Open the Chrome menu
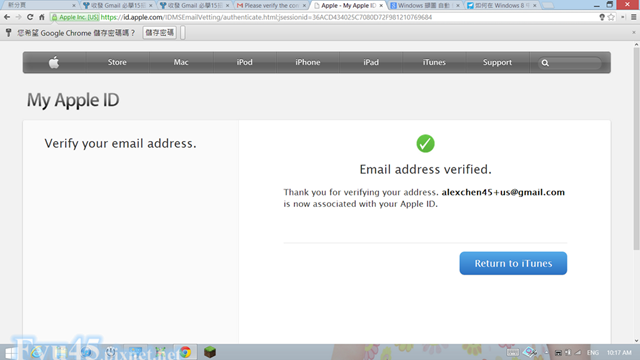Image resolution: width=640 pixels, height=360 pixels. pos(633,17)
